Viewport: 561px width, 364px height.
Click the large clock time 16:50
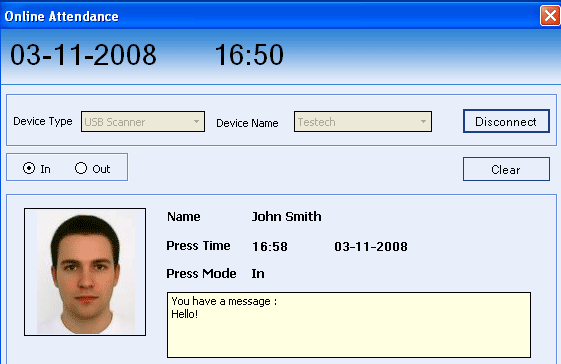[249, 55]
